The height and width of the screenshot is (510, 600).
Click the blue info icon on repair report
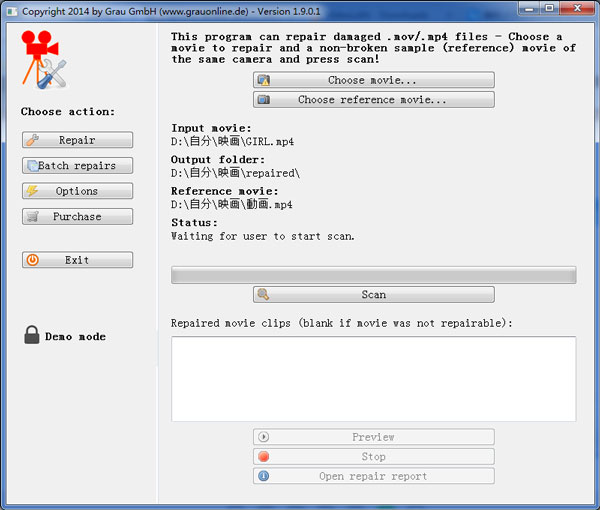point(263,476)
